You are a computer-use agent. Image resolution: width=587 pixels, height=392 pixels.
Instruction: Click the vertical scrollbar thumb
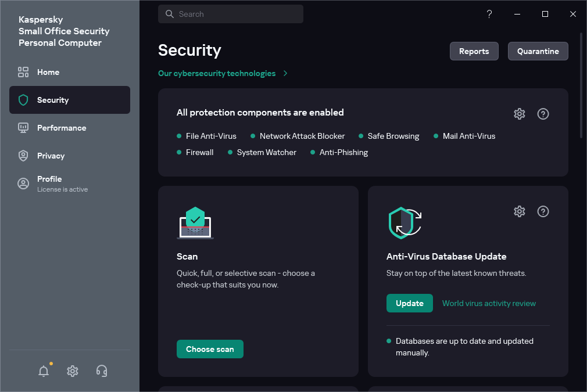(x=581, y=85)
